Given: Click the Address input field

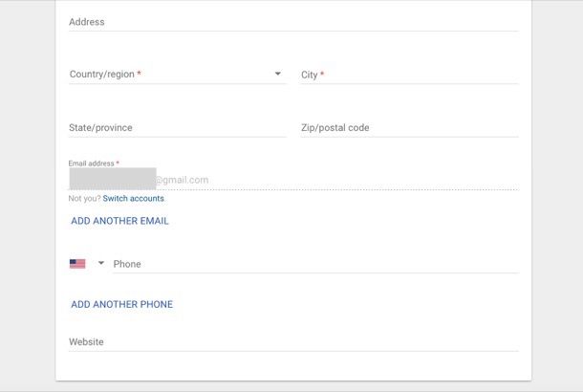Looking at the screenshot, I should pyautogui.click(x=293, y=22).
